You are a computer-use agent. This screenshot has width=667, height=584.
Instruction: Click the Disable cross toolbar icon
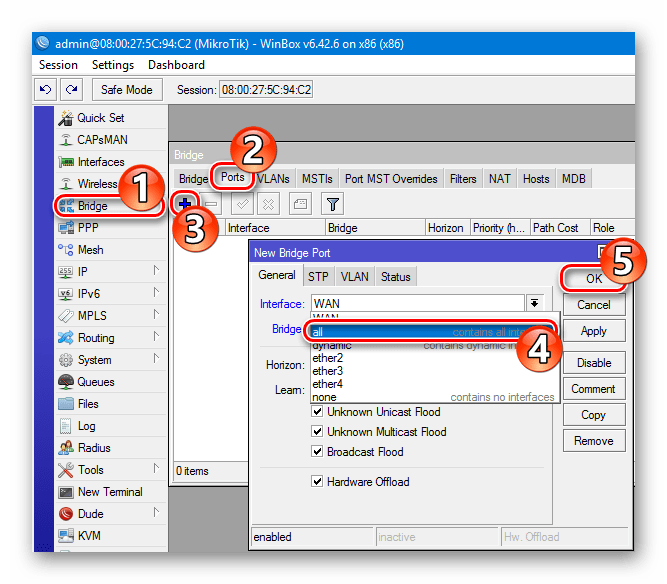tap(268, 205)
